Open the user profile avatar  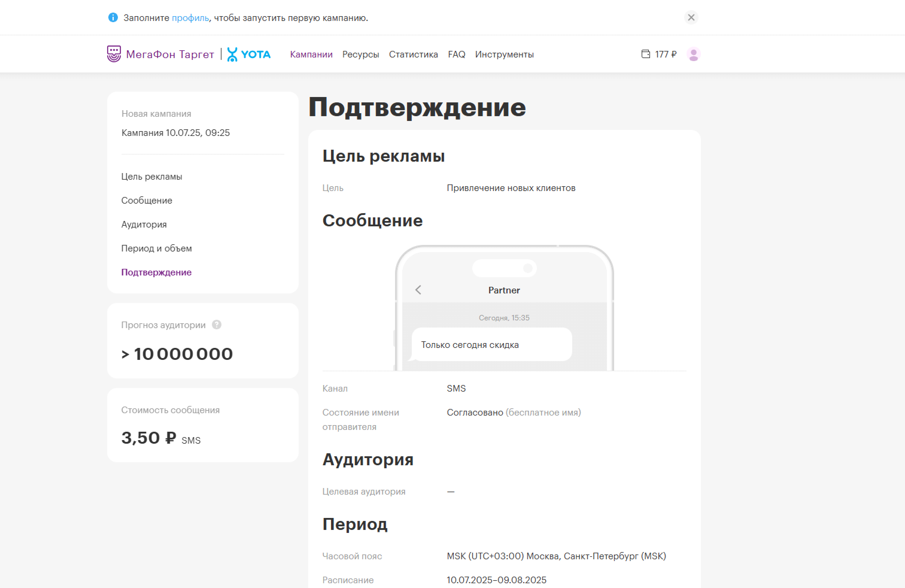pyautogui.click(x=694, y=54)
